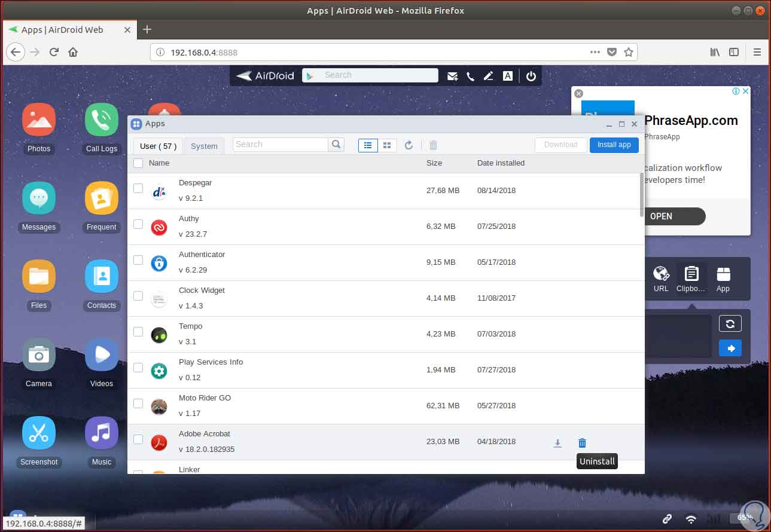Reload the page in Firefox
The height and width of the screenshot is (532, 771).
54,52
